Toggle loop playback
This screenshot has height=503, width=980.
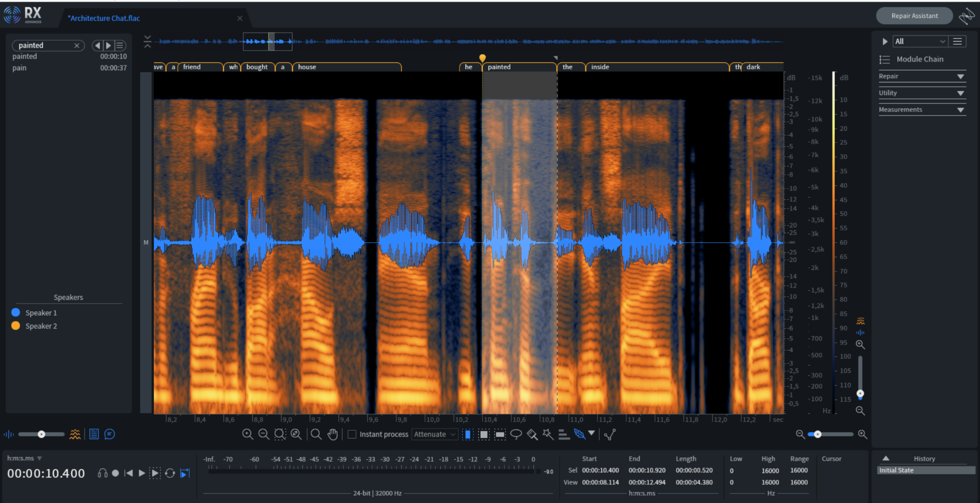(170, 473)
